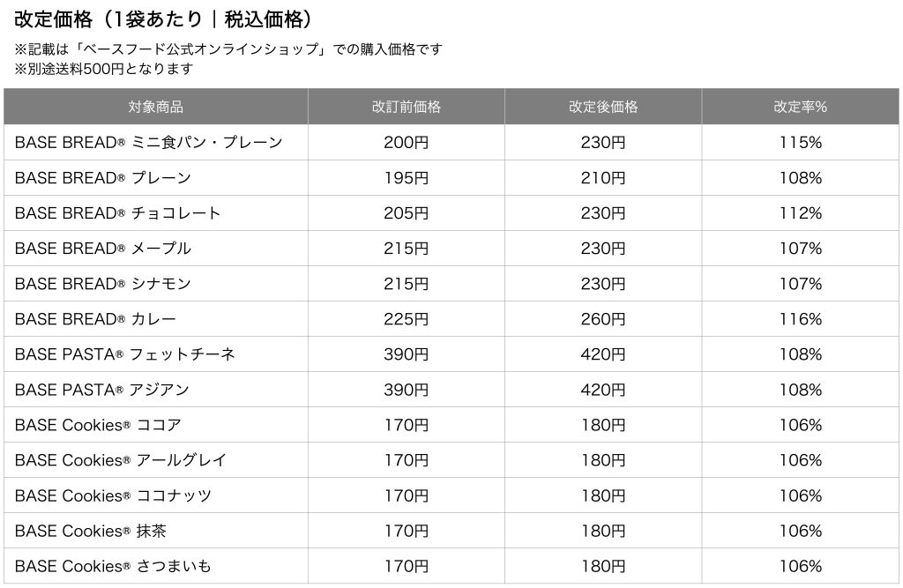
Task: Click the BASE BREAD シナモン product name
Action: tap(103, 283)
